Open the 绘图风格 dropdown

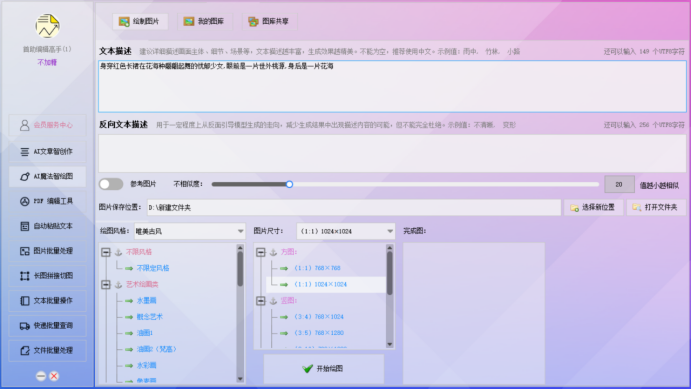click(x=190, y=231)
